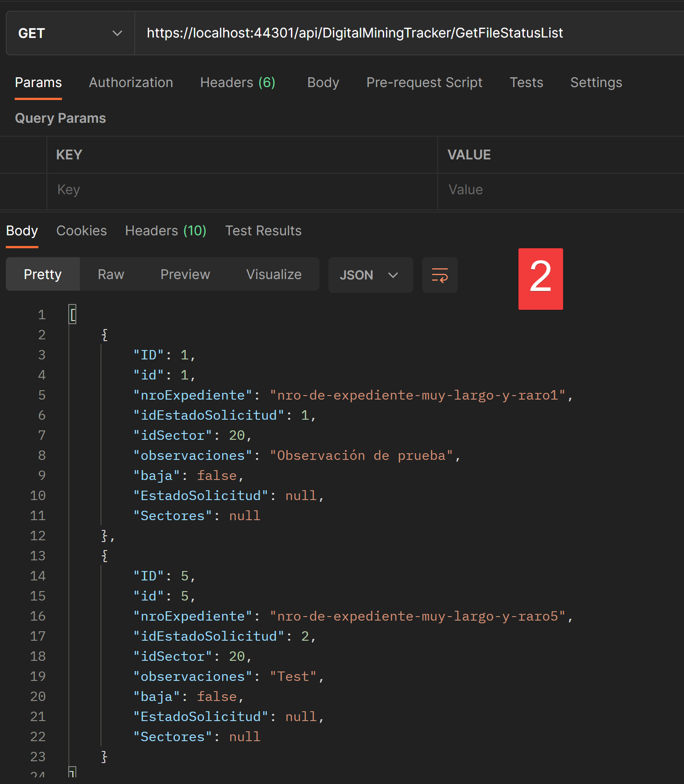Open the request Body tab
This screenshot has width=684, height=784.
pyautogui.click(x=323, y=83)
